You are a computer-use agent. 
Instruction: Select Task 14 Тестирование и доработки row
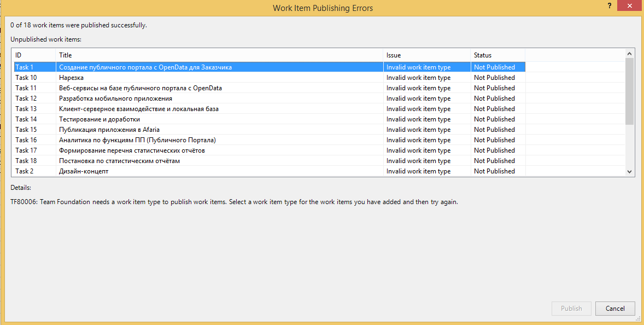tap(99, 119)
